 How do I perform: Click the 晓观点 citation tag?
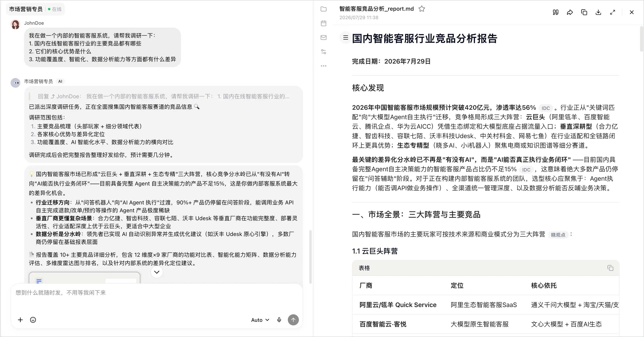(x=558, y=235)
